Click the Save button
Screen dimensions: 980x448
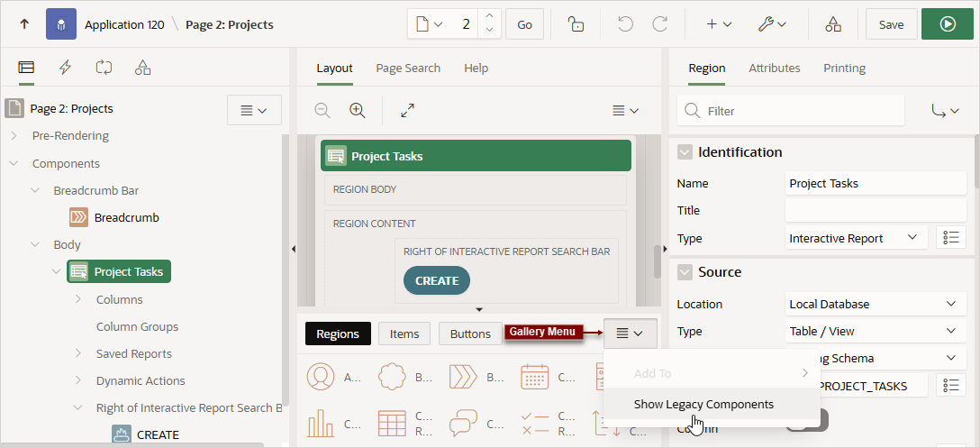tap(891, 24)
